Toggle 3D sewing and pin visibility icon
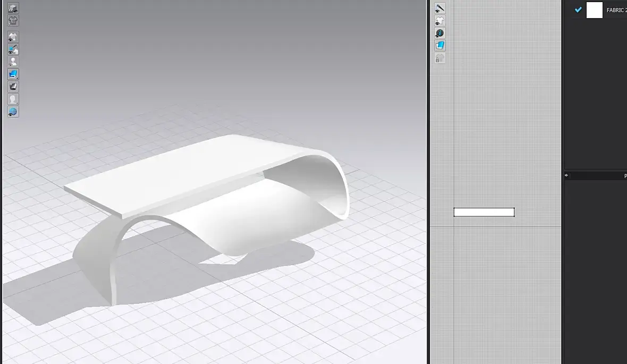This screenshot has height=364, width=627. pyautogui.click(x=13, y=49)
